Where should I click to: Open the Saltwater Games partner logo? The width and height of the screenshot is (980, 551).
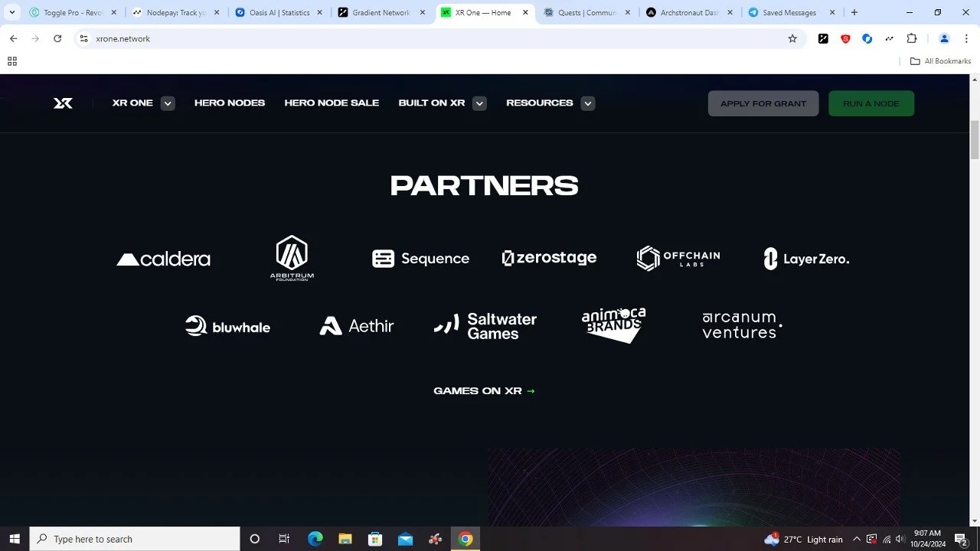tap(485, 326)
